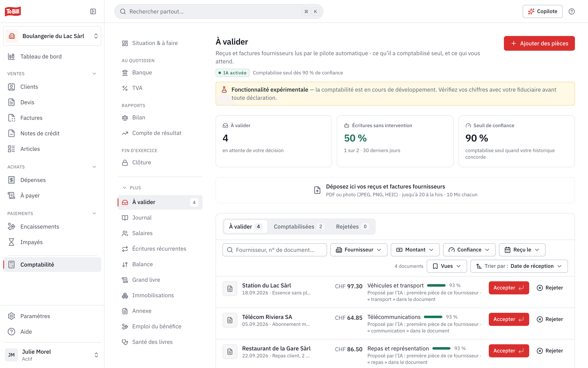Open the Fournisseur filter dropdown
This screenshot has height=368, width=588.
coord(359,250)
